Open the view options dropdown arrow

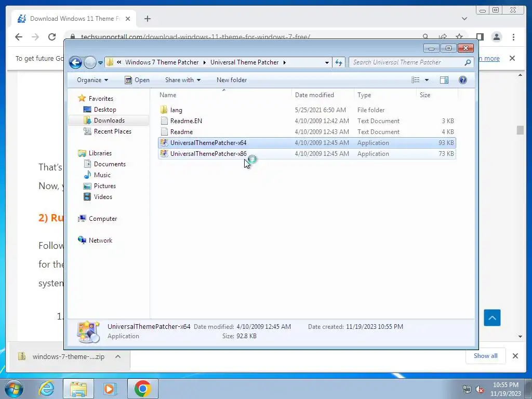[x=427, y=80]
